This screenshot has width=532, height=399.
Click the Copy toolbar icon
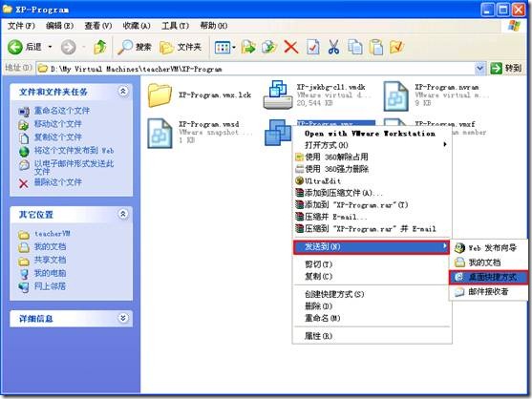[355, 47]
